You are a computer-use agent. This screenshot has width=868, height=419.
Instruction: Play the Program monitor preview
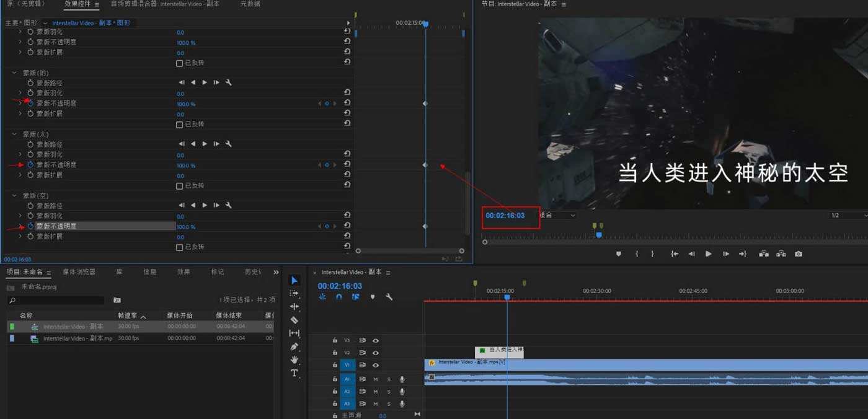coord(708,254)
